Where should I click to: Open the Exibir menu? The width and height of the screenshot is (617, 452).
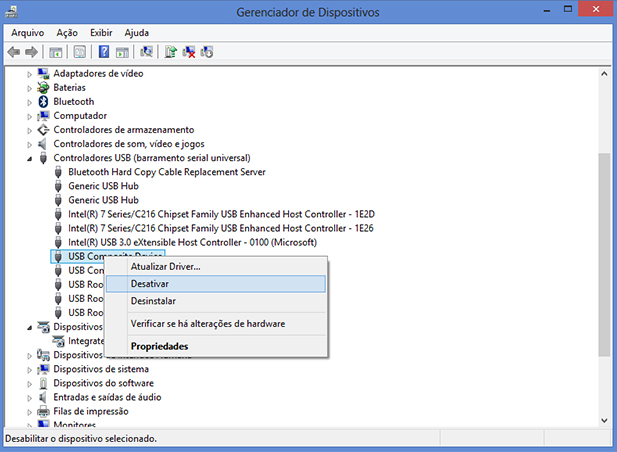[x=101, y=33]
